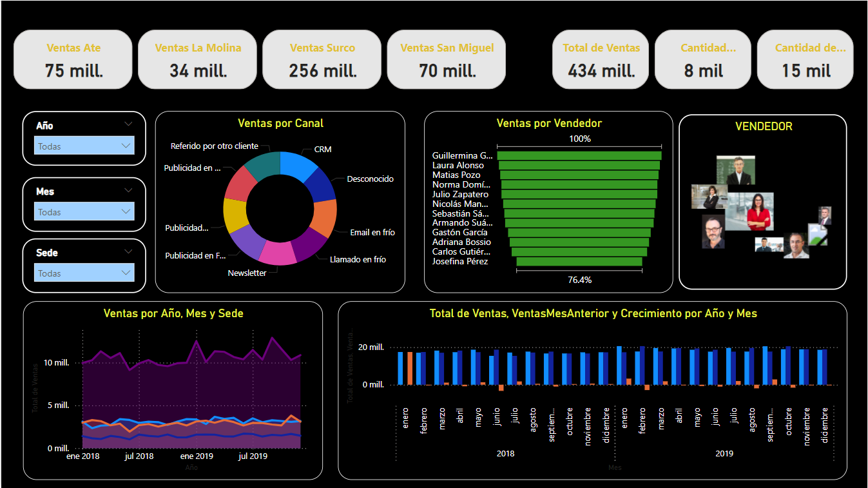Click the 2018 year axis label
Viewport: 868px width, 488px height.
pos(505,453)
